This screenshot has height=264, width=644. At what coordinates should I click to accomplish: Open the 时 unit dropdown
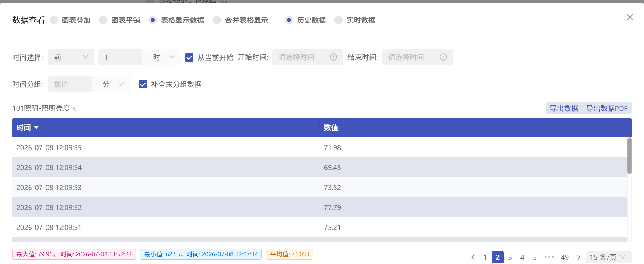(162, 57)
